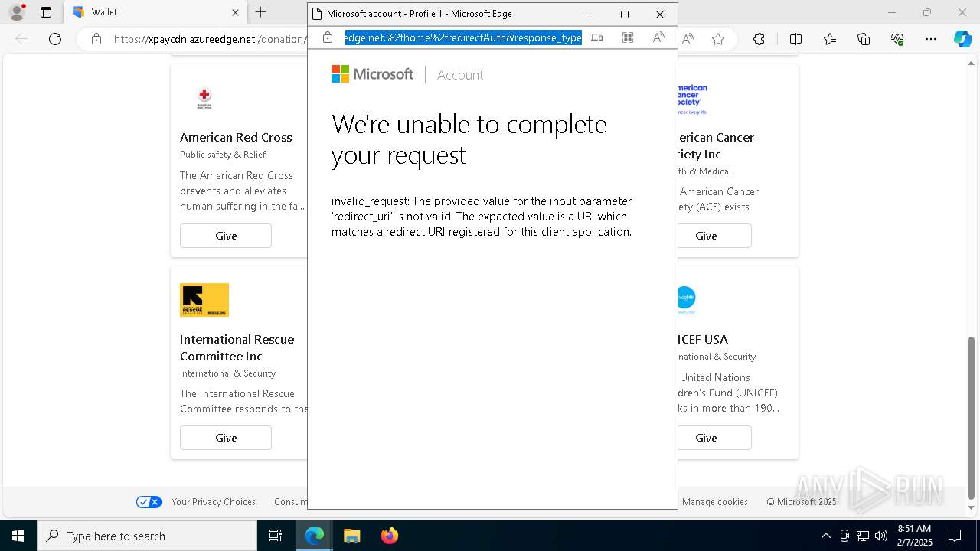980x551 pixels.
Task: Click the Microsoft logo in the popup
Action: click(372, 74)
